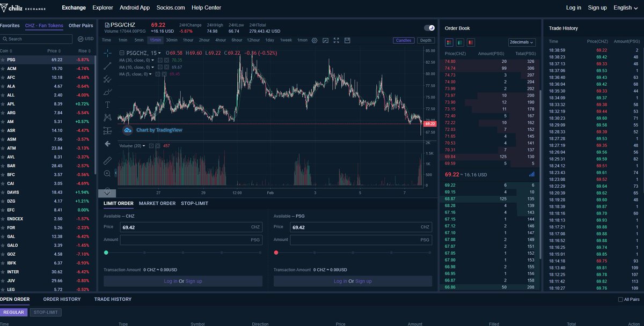Screen dimensions: 644x326
Task: Open Favorites tab
Action: click(10, 25)
